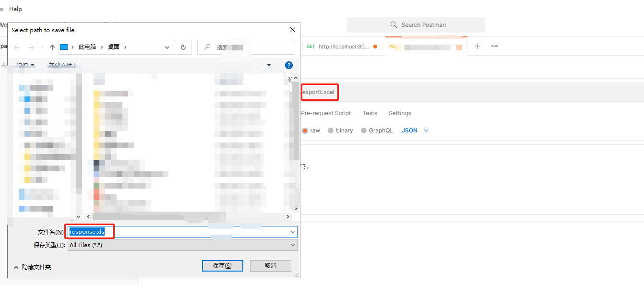The image size is (644, 285).
Task: Click the 取消 button
Action: pos(271,265)
